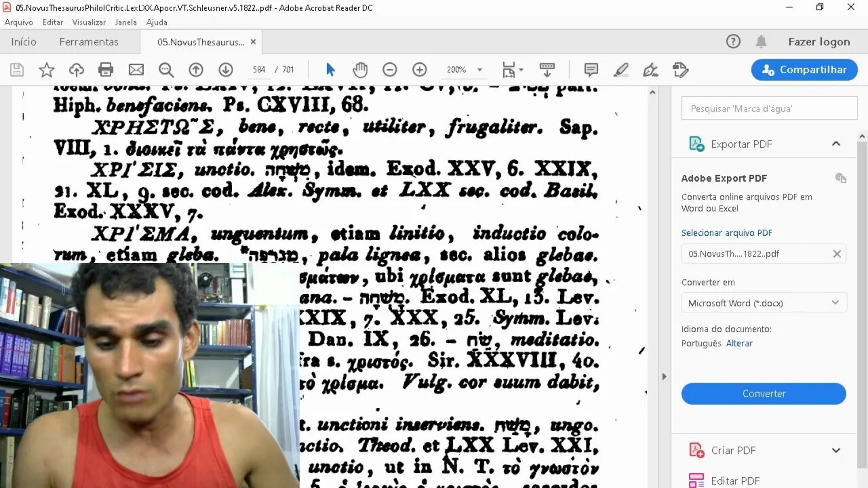Viewport: 868px width, 488px height.
Task: Upload the file to the cloud
Action: (77, 70)
